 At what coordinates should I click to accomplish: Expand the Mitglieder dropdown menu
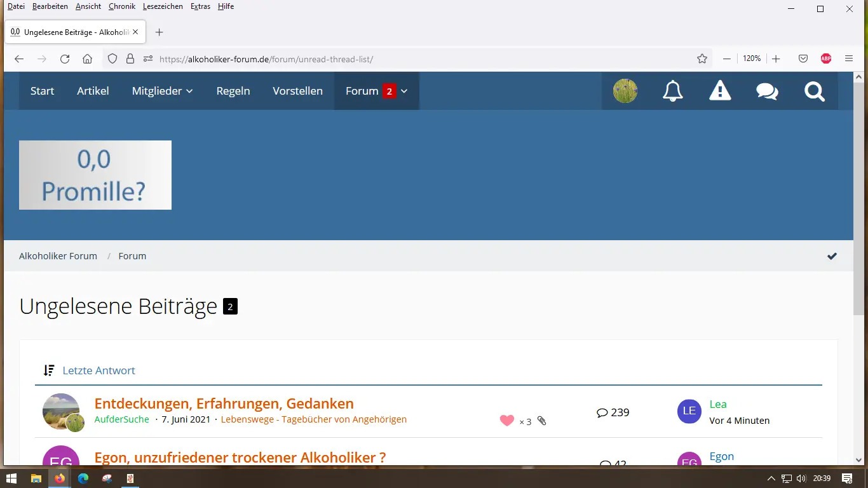pyautogui.click(x=162, y=91)
